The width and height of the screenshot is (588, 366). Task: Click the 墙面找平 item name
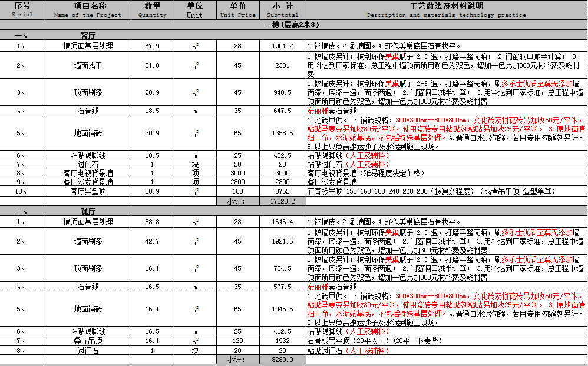pyautogui.click(x=88, y=65)
